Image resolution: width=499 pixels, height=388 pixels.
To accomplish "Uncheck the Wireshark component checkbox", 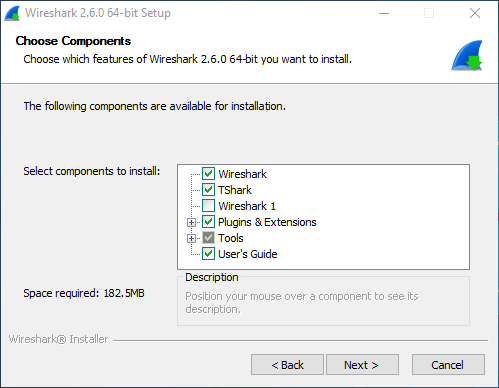I will (208, 174).
